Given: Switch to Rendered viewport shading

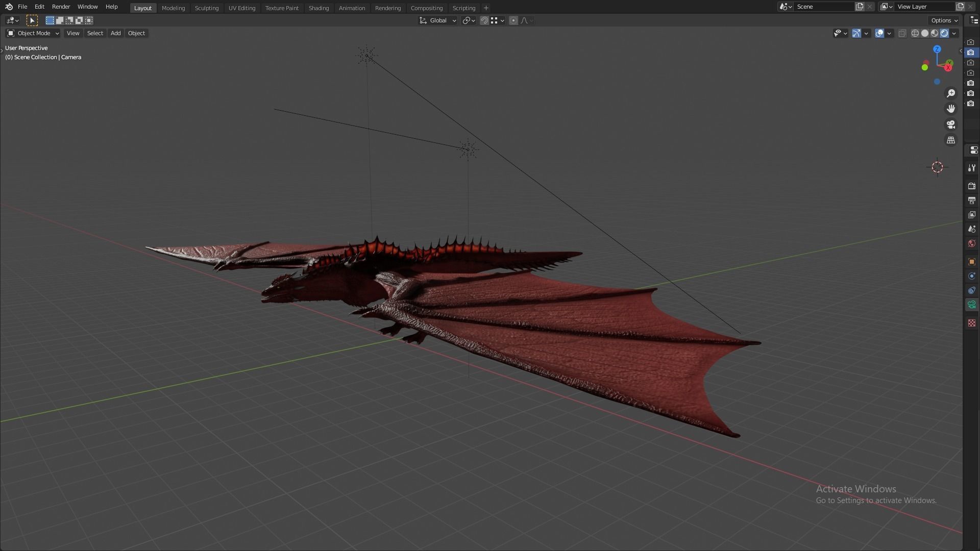Looking at the screenshot, I should [944, 33].
